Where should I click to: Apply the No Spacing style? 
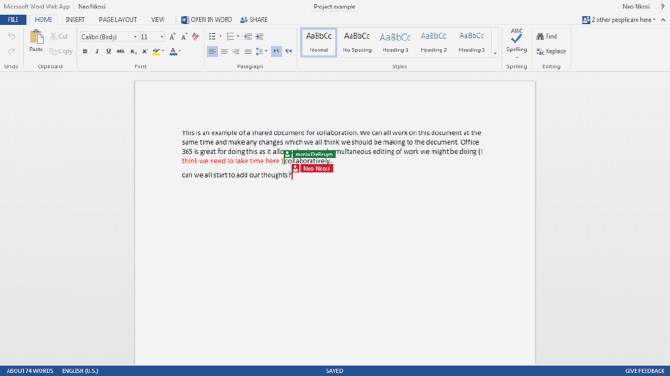click(357, 42)
